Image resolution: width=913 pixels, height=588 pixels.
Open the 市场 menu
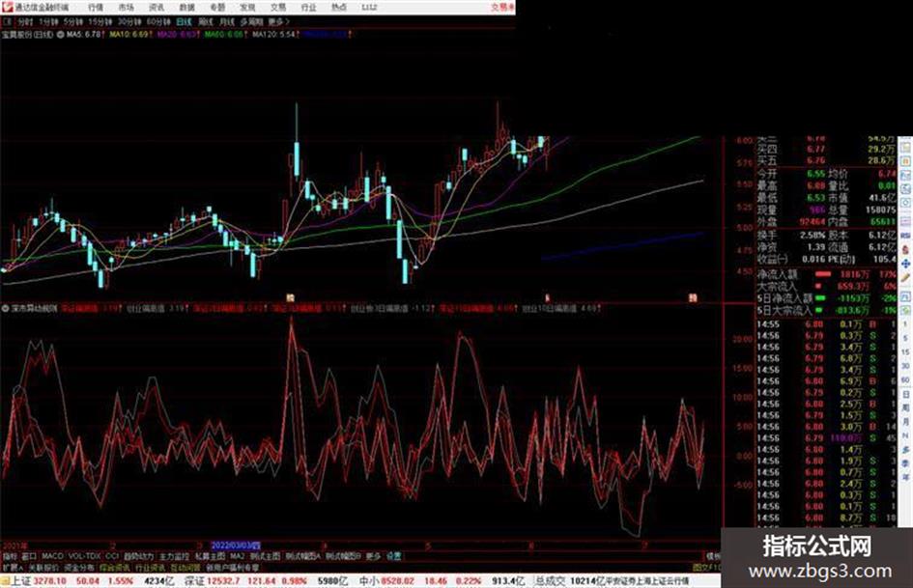[126, 8]
